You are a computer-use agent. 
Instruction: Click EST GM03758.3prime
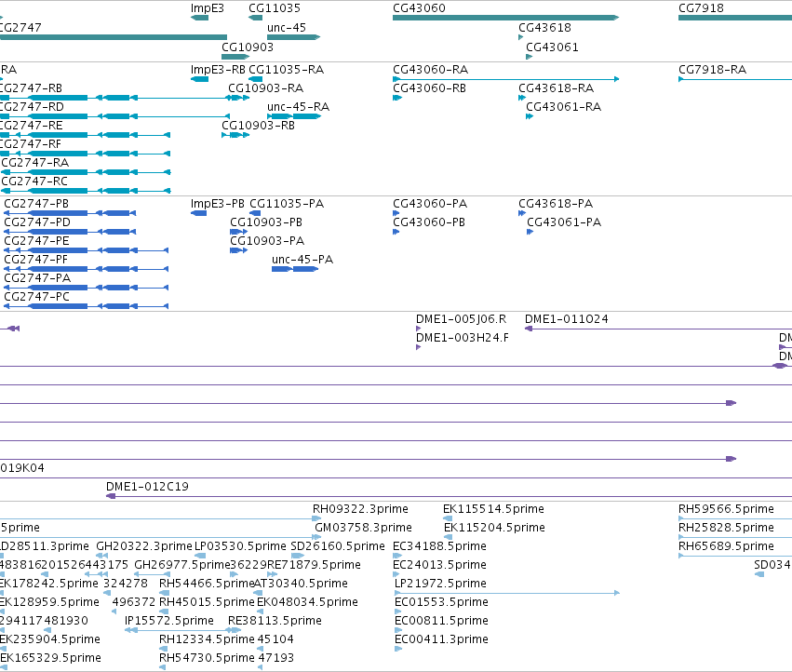pos(363,528)
